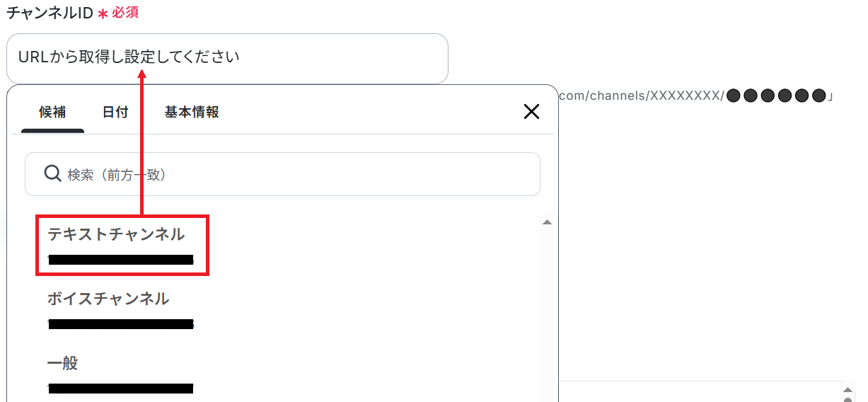Image resolution: width=868 pixels, height=402 pixels.
Task: Click redacted ID under 一般
Action: (x=121, y=389)
